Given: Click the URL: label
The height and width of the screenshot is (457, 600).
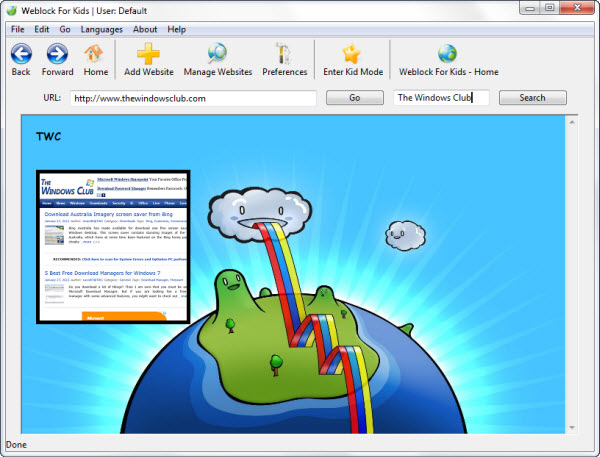Looking at the screenshot, I should (52, 98).
